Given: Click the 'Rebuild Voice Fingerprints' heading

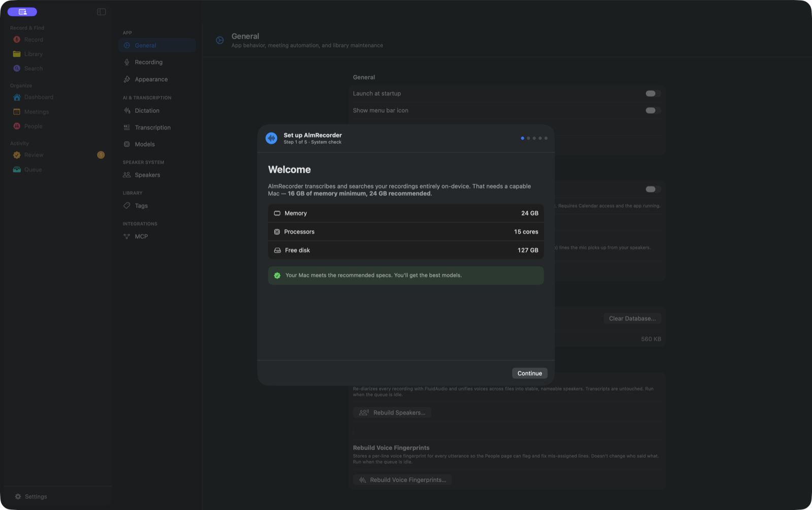Looking at the screenshot, I should coord(391,448).
